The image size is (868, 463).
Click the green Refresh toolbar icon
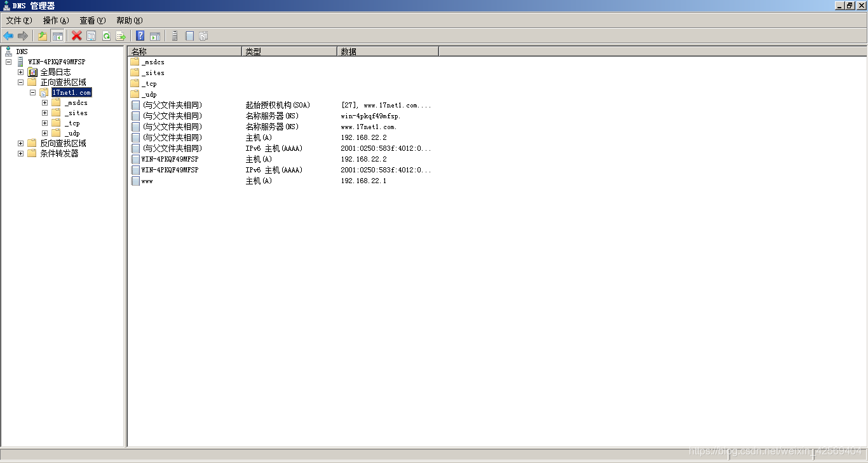click(x=106, y=36)
